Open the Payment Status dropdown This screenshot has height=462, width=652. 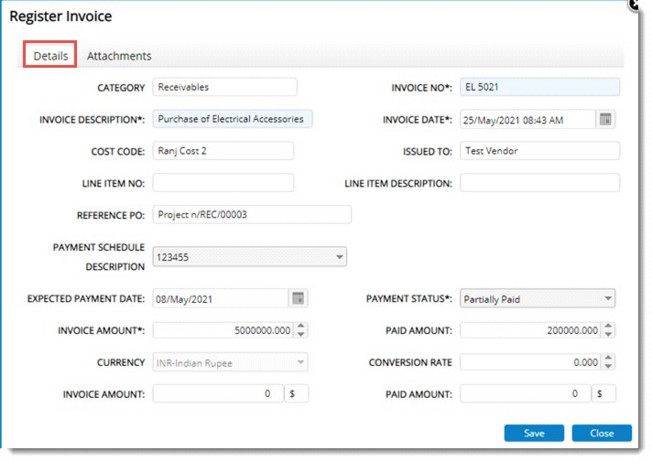pyautogui.click(x=607, y=299)
